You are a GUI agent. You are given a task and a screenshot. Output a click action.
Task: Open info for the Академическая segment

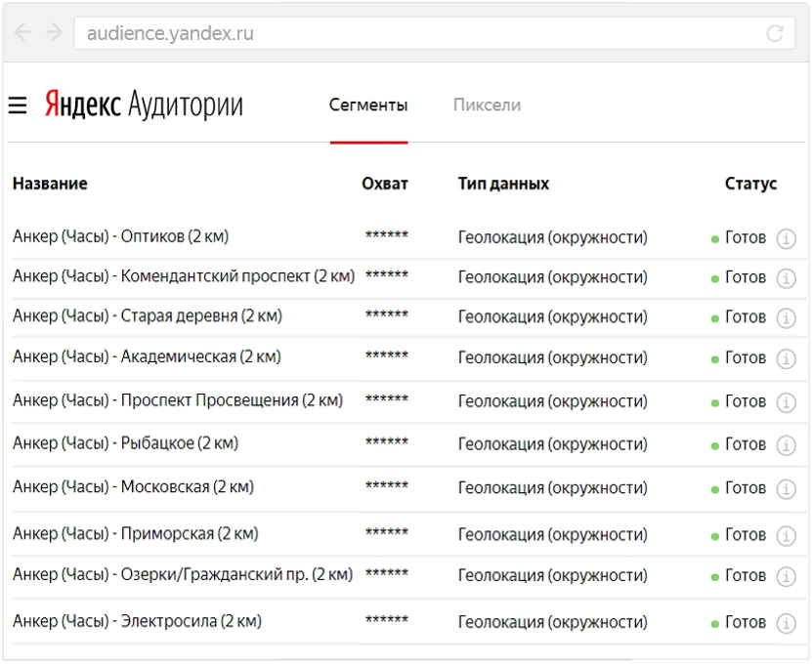pos(786,359)
